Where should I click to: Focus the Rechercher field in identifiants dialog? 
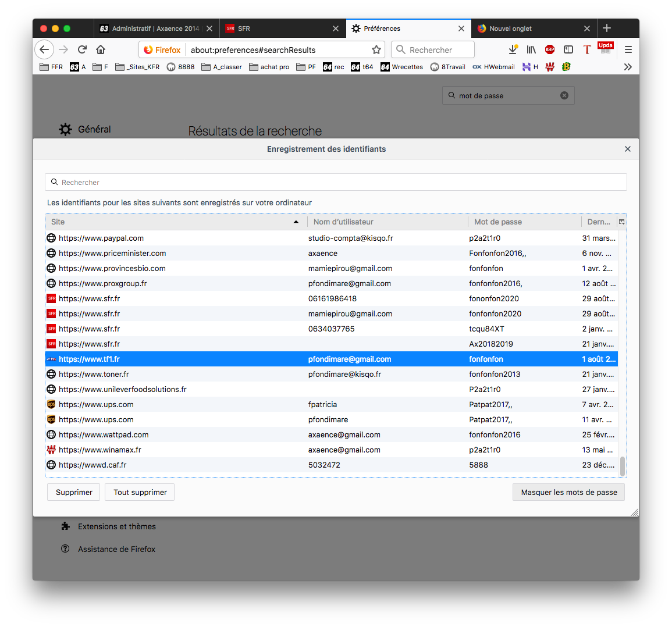tap(336, 182)
